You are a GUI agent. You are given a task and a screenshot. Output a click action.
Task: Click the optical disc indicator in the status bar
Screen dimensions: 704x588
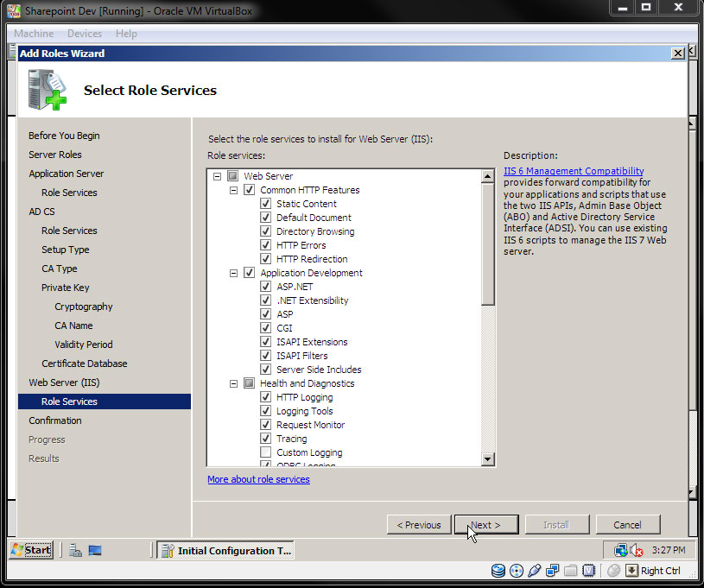[517, 571]
